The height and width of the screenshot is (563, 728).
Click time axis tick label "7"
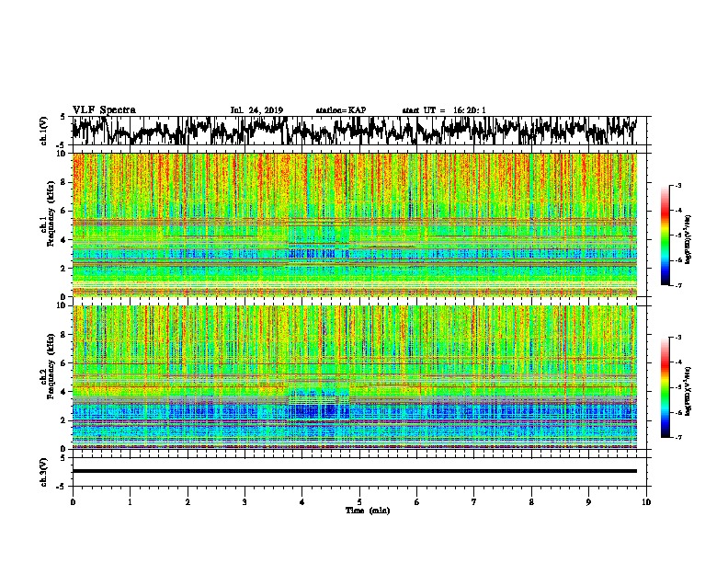click(x=474, y=502)
